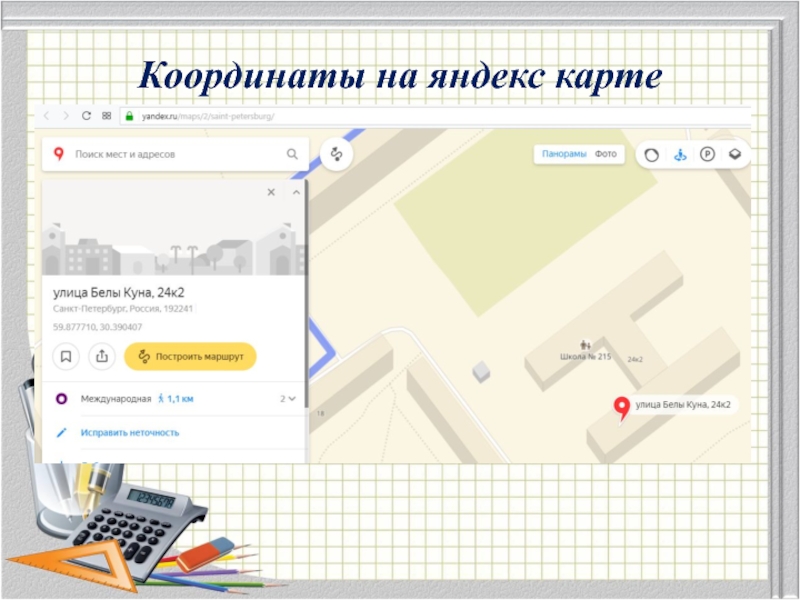Toggle street panoramas person icon
This screenshot has height=600, width=800.
679,154
